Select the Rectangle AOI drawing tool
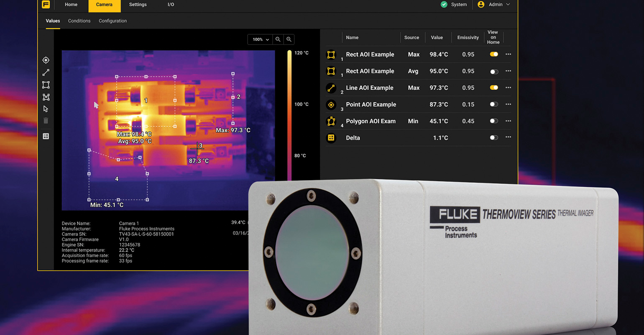 click(x=46, y=85)
